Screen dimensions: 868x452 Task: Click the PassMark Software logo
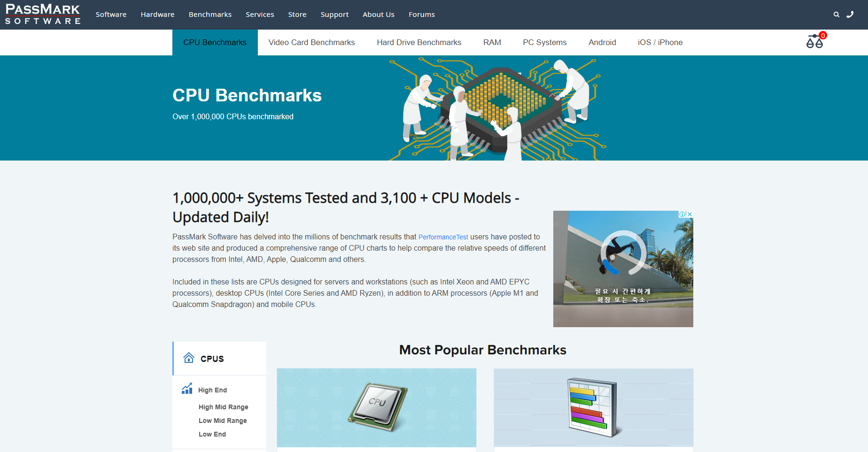tap(43, 14)
